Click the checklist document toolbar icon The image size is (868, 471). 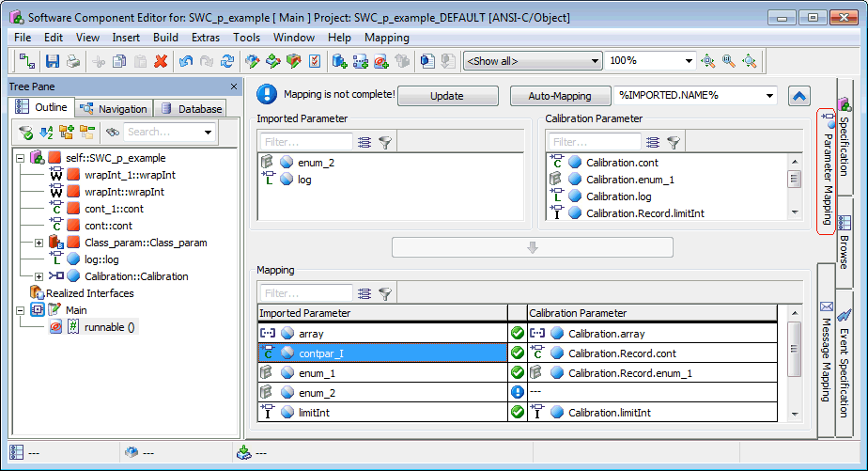click(315, 61)
